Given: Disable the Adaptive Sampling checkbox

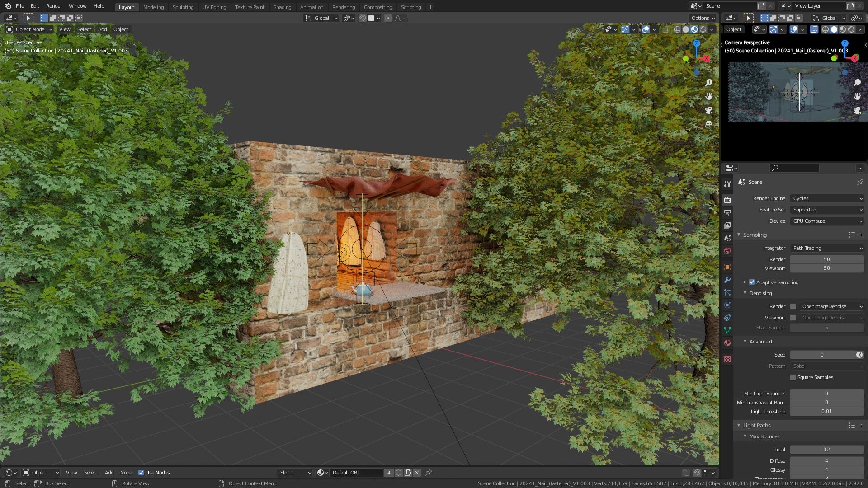Looking at the screenshot, I should pyautogui.click(x=752, y=282).
